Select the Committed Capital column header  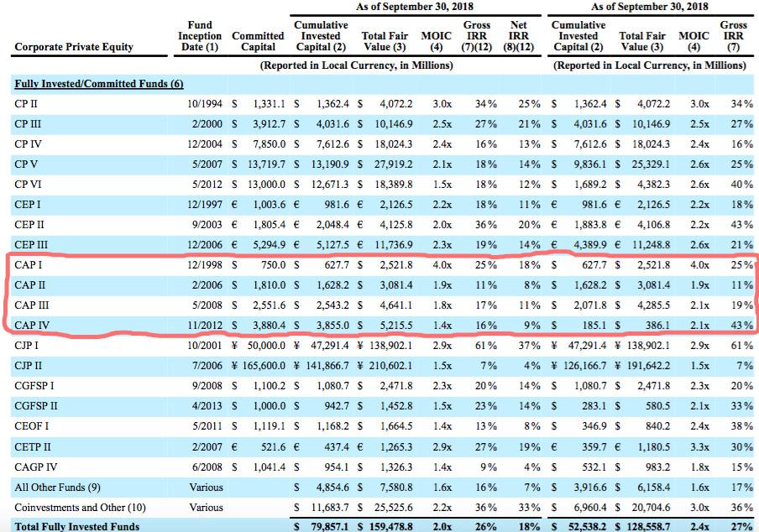[x=258, y=42]
